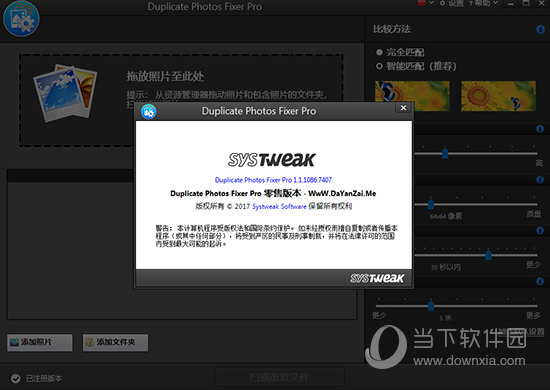This screenshot has height=390, width=550.
Task: Click the 30 秒以内 value label
Action: coord(446,267)
